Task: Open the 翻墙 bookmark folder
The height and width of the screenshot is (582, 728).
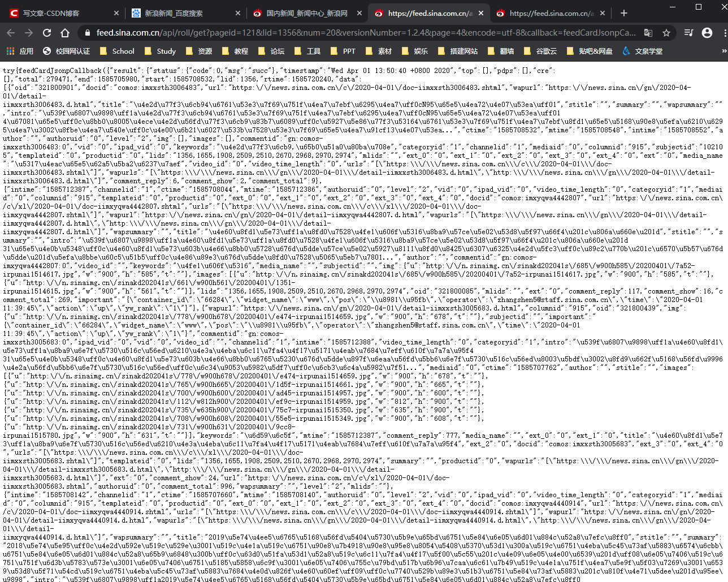Action: [500, 51]
